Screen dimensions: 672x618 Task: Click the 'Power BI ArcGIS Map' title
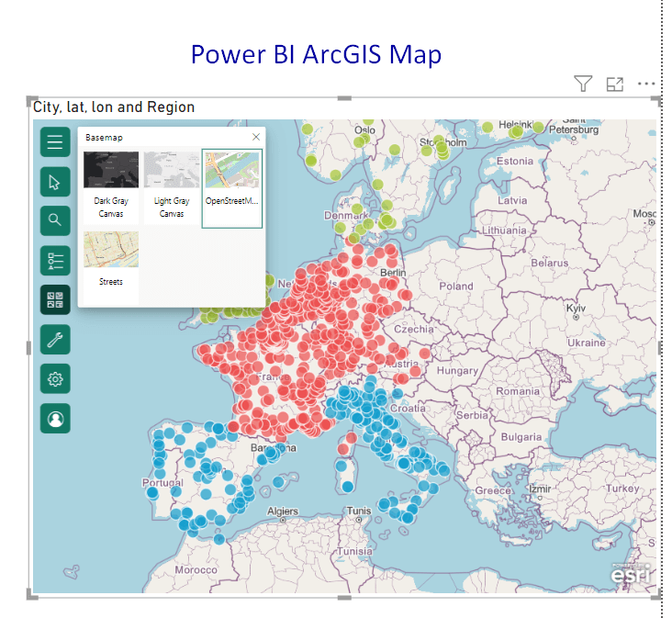[x=316, y=54]
